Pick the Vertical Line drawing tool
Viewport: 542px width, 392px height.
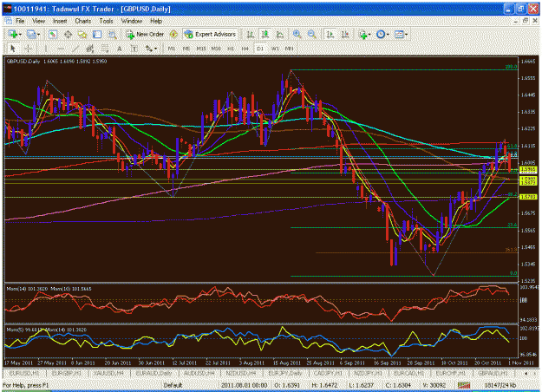pyautogui.click(x=45, y=49)
